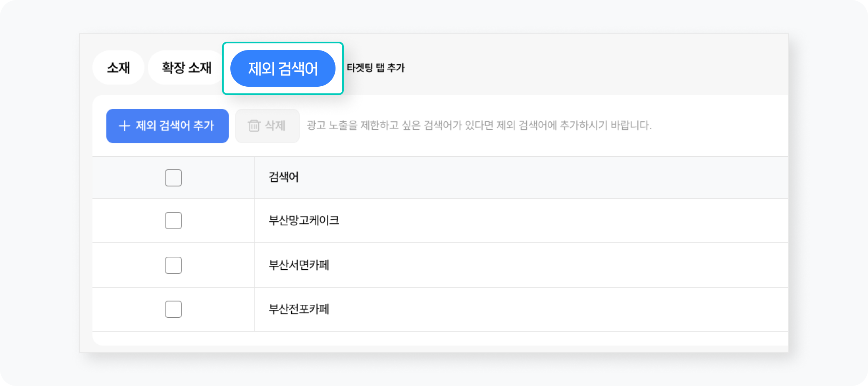This screenshot has height=386, width=868.
Task: Click the 제외 검색어 추가 button
Action: pyautogui.click(x=167, y=126)
